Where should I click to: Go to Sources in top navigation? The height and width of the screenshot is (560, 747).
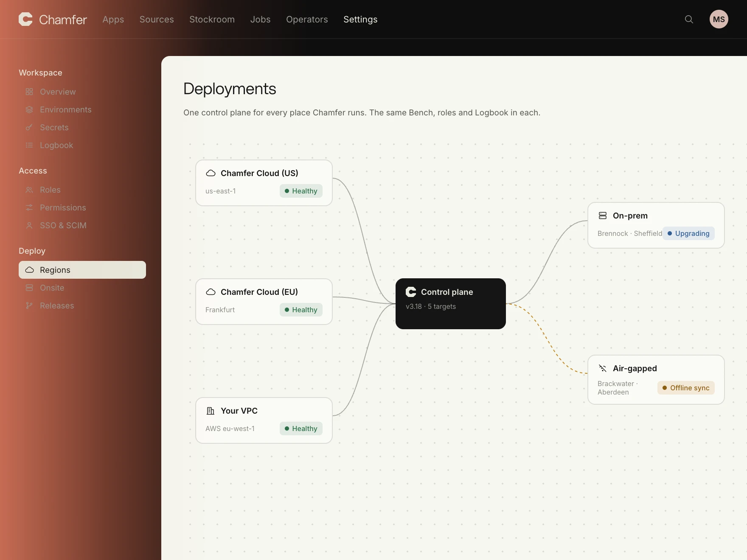pos(157,19)
